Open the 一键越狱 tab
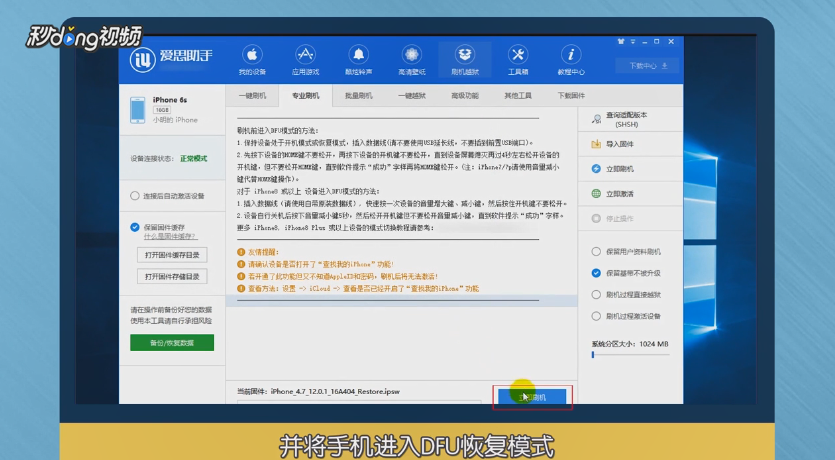 click(412, 96)
